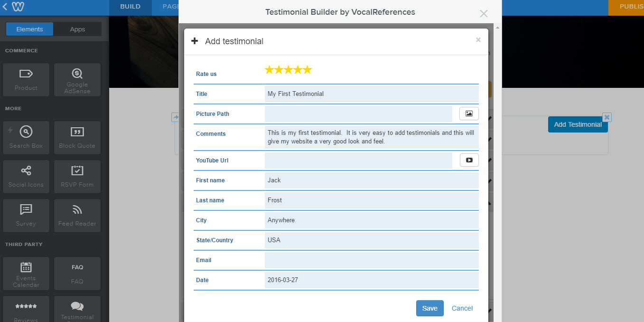The height and width of the screenshot is (322, 644).
Task: Click the "YouTube Url" field label
Action: click(x=212, y=161)
